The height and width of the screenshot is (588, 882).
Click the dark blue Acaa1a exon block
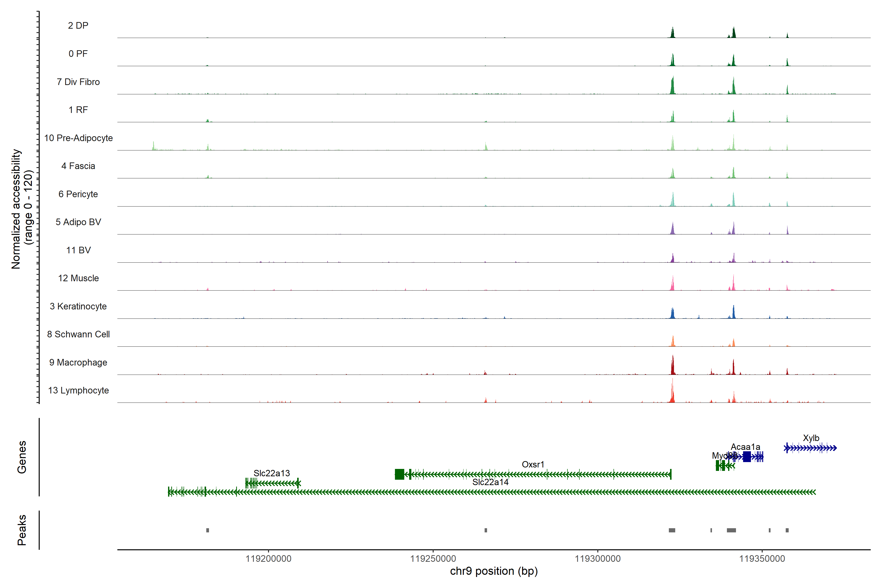coord(747,457)
